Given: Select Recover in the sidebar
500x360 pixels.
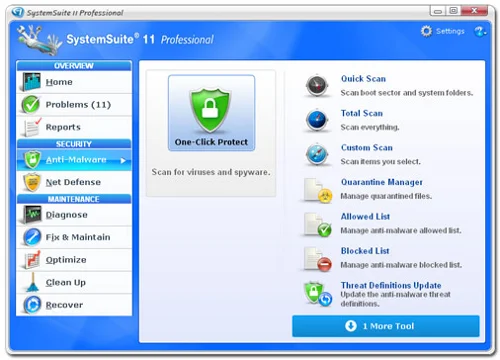Looking at the screenshot, I should (x=74, y=305).
